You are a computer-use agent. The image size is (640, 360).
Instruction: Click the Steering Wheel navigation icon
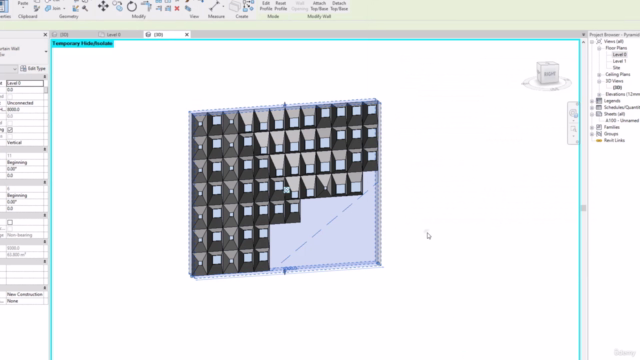573,113
